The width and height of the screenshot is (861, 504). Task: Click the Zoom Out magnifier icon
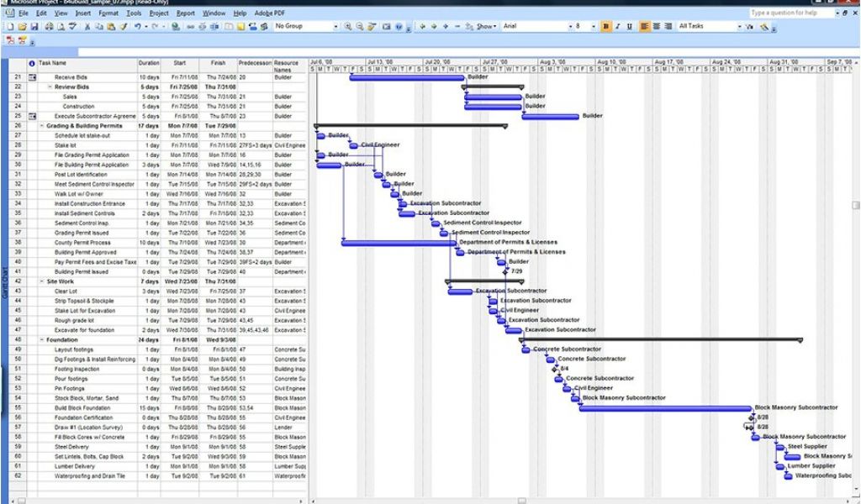point(360,26)
